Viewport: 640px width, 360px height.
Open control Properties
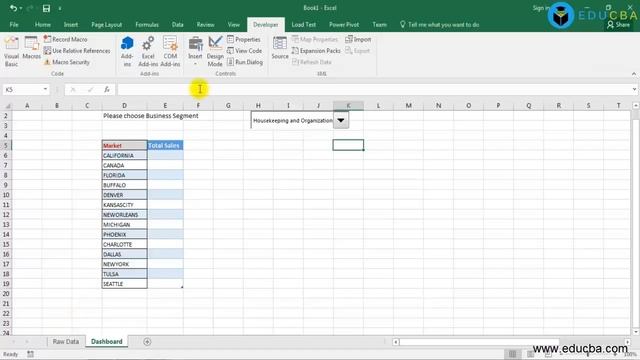pos(244,39)
